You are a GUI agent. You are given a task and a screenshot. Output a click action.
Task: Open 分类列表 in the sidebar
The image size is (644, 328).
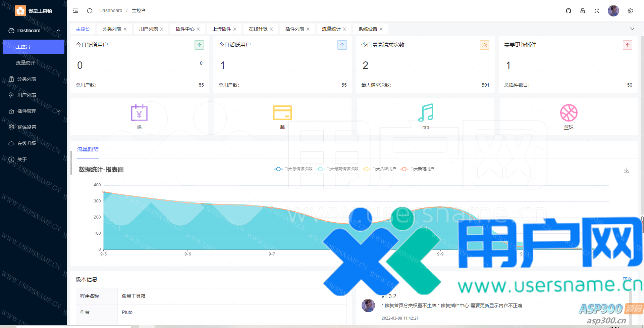[34, 79]
